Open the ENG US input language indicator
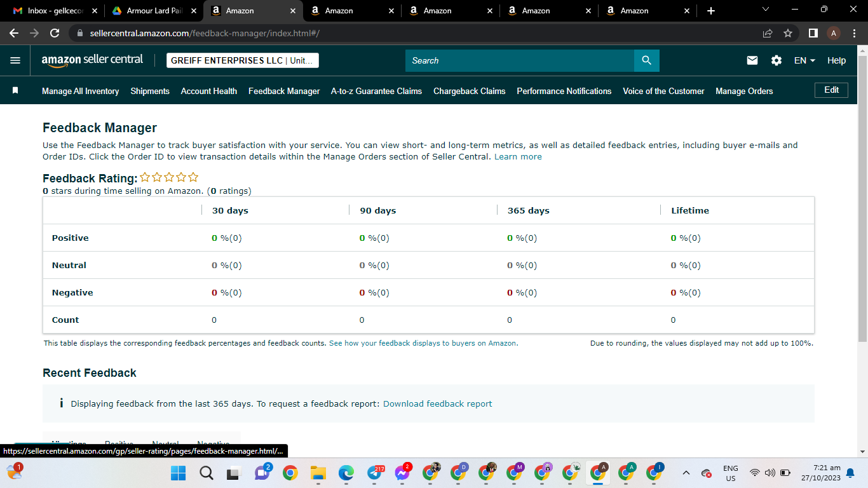Screen dimensions: 868x488 731,473
